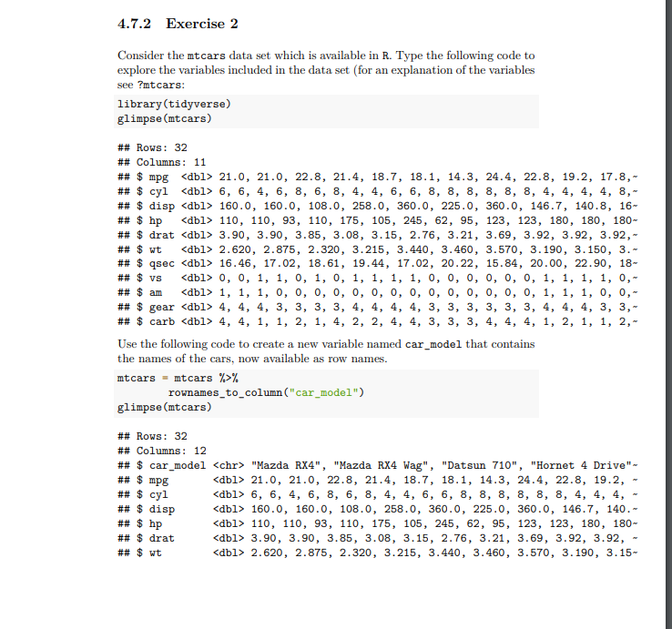Select the "## Columns: 11" output line

pyautogui.click(x=161, y=162)
